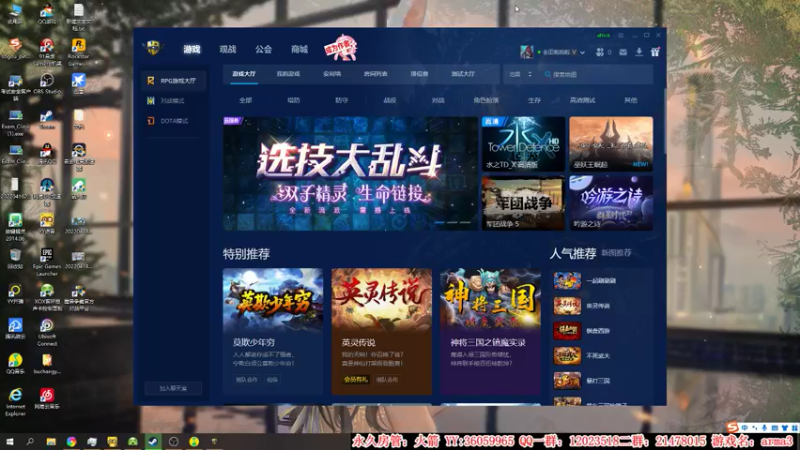Open first game in 人气推荐 list
800x450 pixels.
click(602, 281)
